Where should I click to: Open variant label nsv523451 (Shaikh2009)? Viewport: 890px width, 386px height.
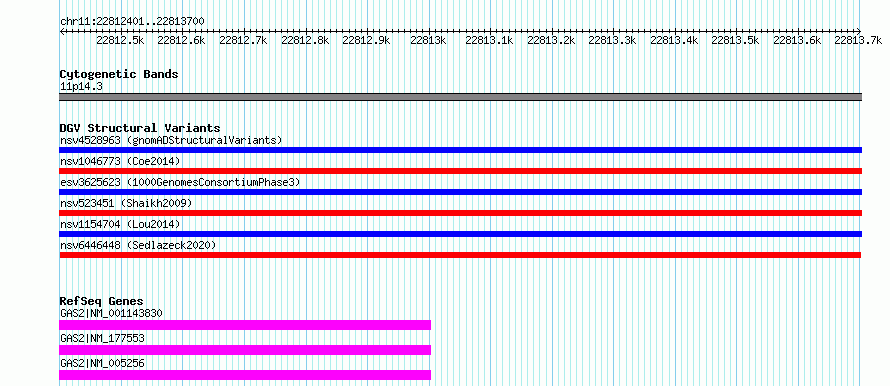[x=126, y=203]
